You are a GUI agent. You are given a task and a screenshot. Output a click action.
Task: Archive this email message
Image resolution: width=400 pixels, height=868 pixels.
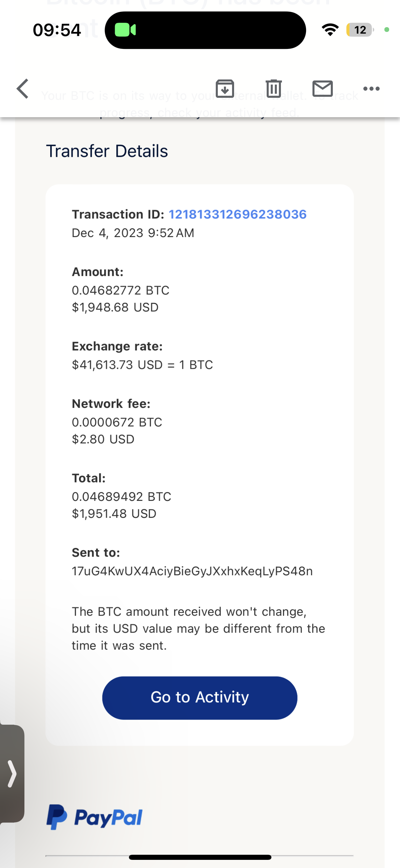(225, 89)
